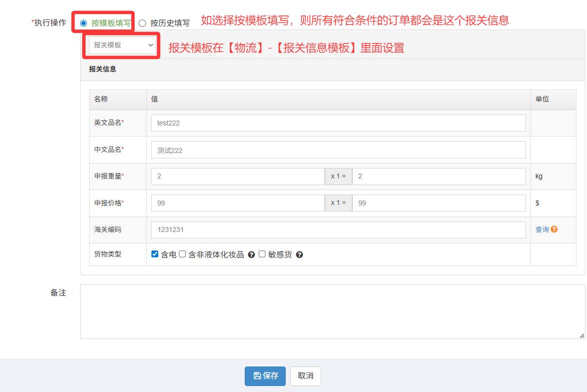
Task: Click the 申报重量 unit weight input
Action: pyautogui.click(x=238, y=176)
